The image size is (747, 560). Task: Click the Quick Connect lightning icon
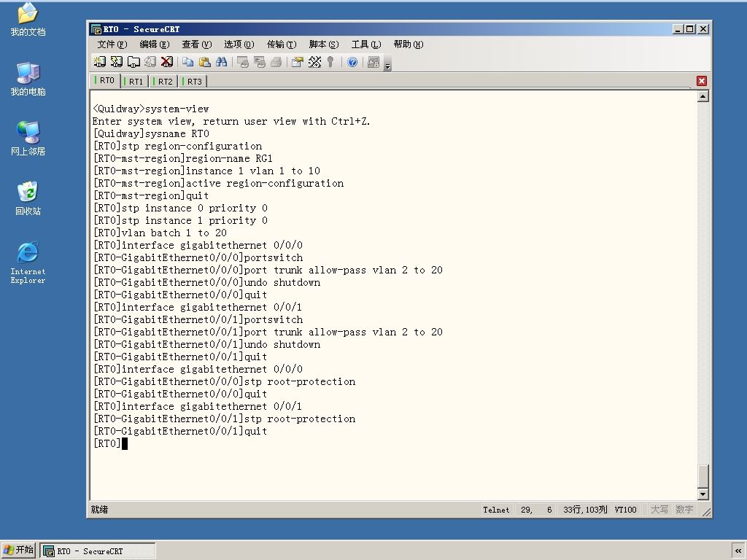[x=116, y=62]
